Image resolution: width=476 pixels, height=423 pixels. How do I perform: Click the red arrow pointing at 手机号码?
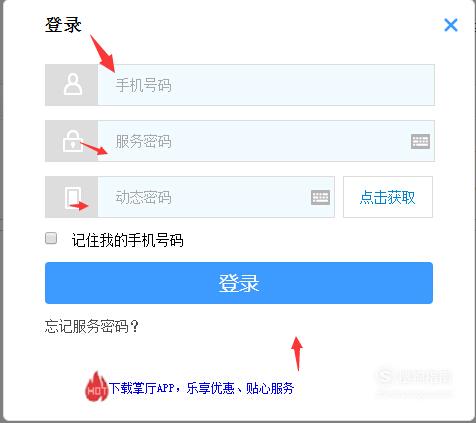[103, 53]
